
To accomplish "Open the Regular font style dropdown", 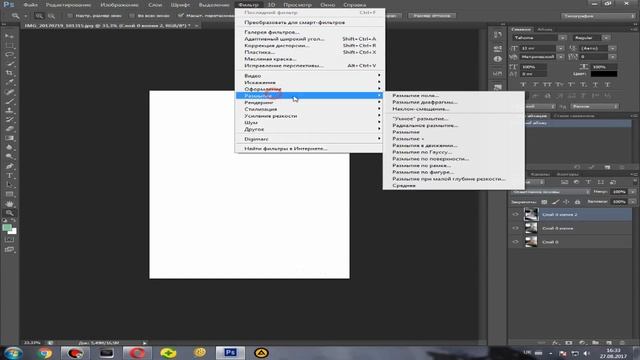I will pyautogui.click(x=606, y=38).
